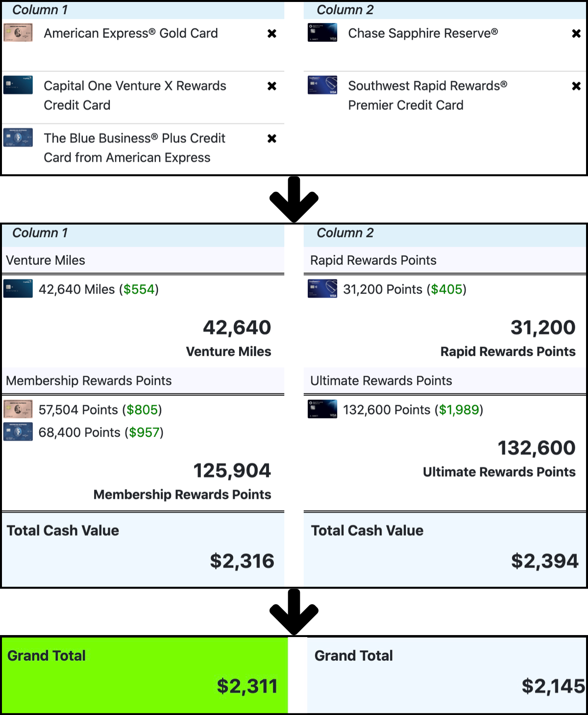Remove American Express Gold Card from Column 1
The image size is (588, 715).
(272, 33)
